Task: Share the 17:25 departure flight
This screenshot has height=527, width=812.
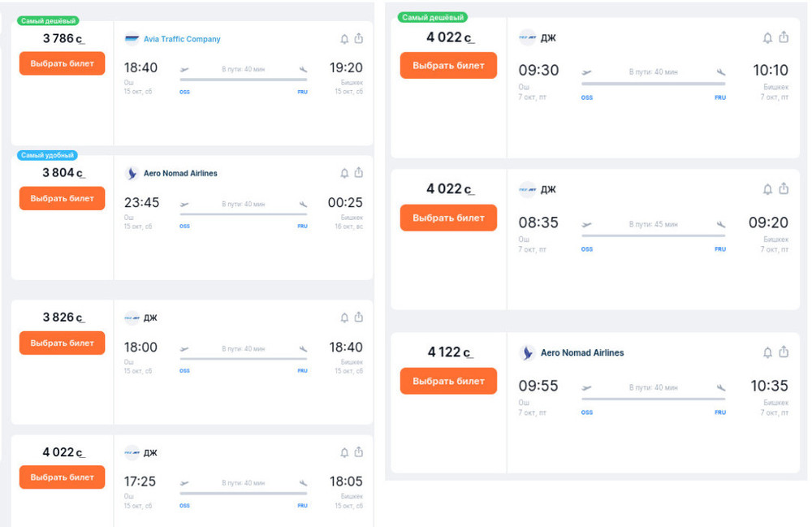Action: click(x=358, y=452)
